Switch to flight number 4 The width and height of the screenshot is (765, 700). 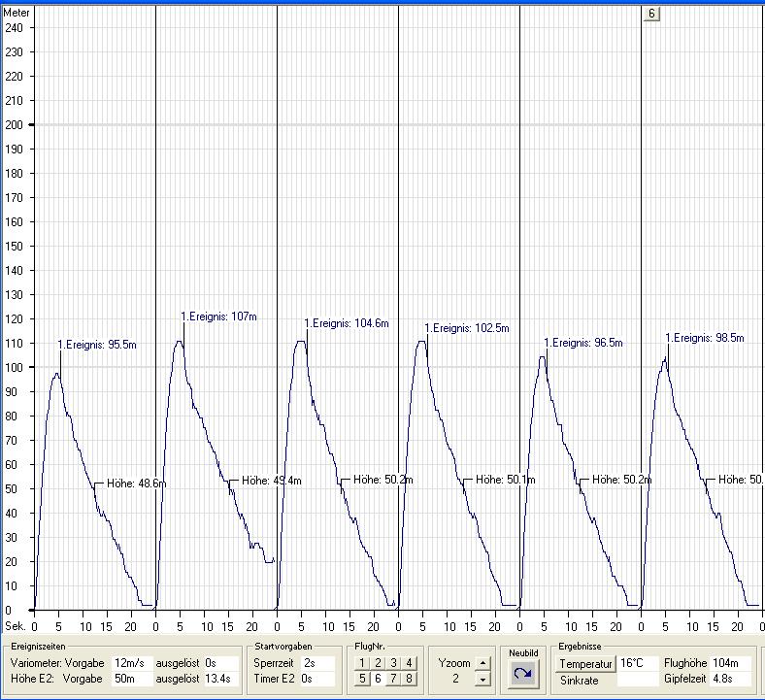point(409,663)
